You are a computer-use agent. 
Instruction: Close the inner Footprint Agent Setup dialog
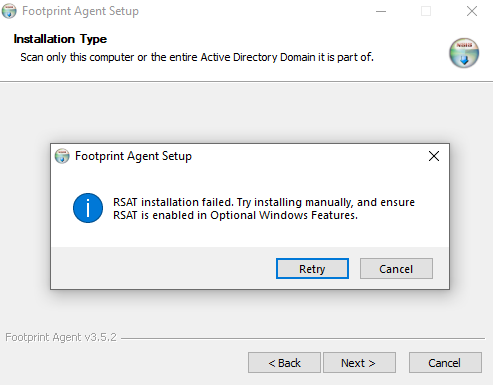pyautogui.click(x=434, y=156)
